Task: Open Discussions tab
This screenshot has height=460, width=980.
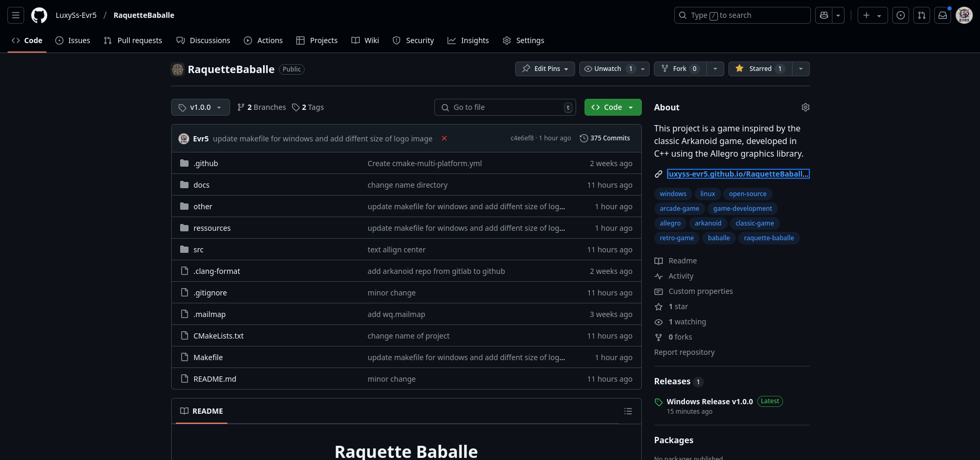Action: (x=203, y=40)
